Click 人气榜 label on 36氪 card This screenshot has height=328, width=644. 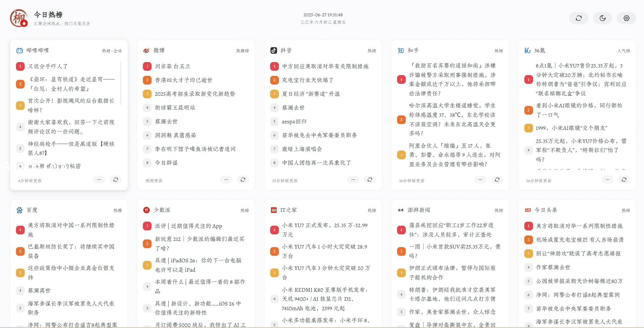(x=624, y=51)
